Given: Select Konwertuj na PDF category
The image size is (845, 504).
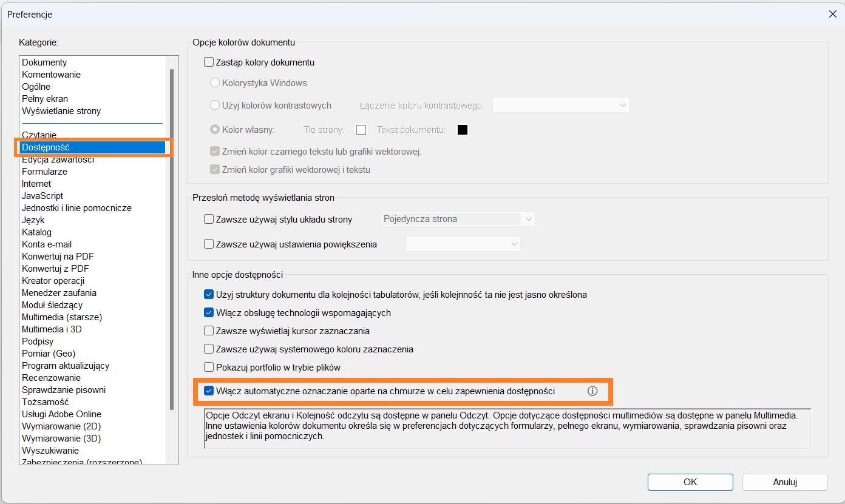Looking at the screenshot, I should pos(58,257).
